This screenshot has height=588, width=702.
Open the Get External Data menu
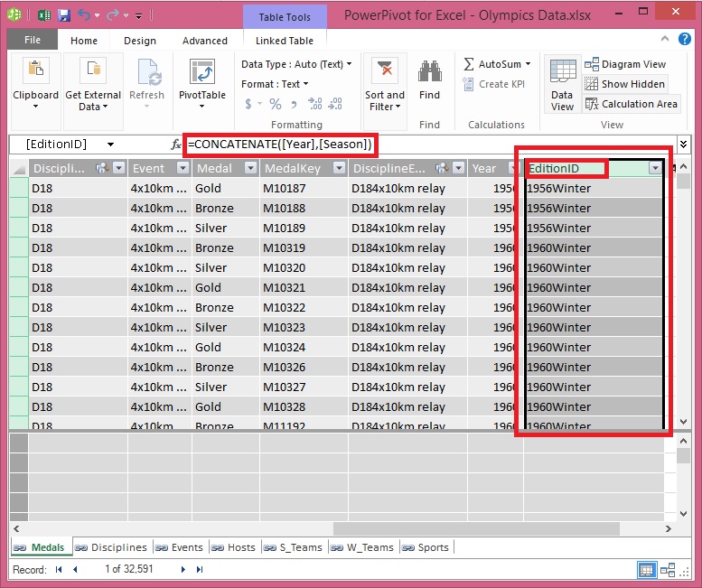93,85
